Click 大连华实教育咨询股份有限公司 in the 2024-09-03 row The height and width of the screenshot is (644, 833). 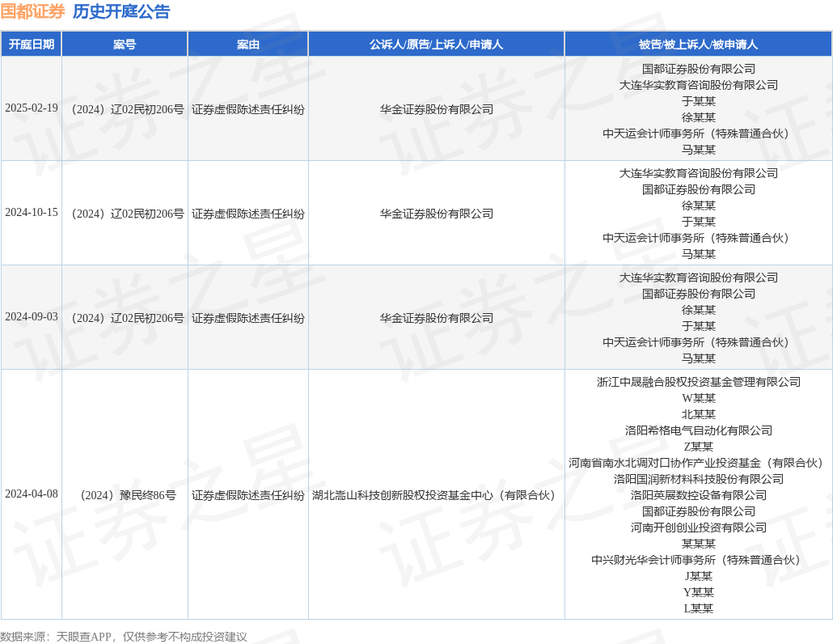tap(699, 278)
